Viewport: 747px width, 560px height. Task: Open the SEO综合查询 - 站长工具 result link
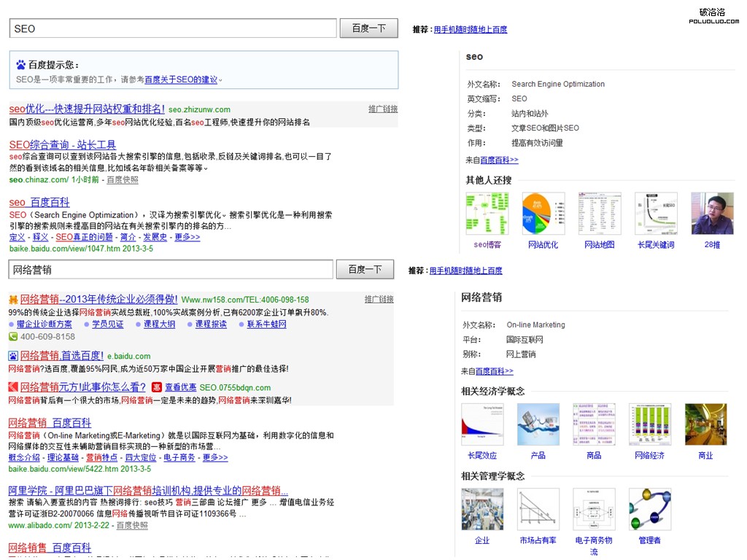point(63,144)
